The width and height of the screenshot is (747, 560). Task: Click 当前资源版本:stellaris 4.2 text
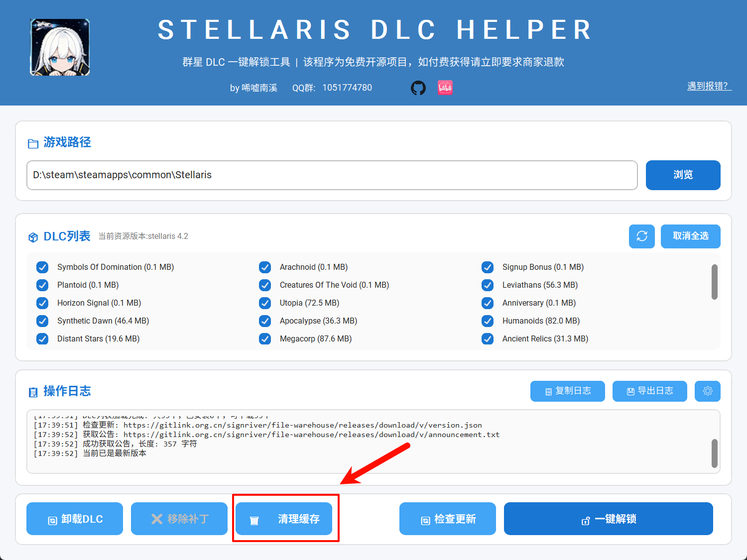coord(143,236)
